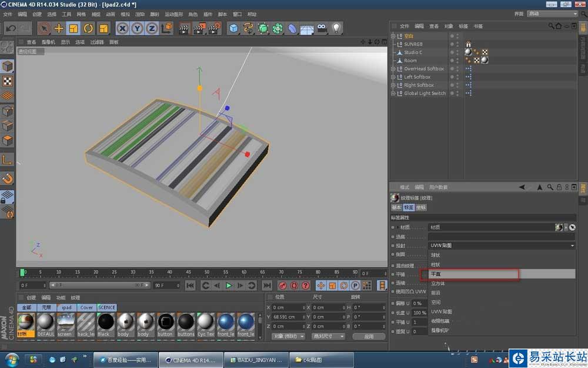The height and width of the screenshot is (368, 588).
Task: Select the Move tool in top toolbar
Action: click(x=59, y=28)
